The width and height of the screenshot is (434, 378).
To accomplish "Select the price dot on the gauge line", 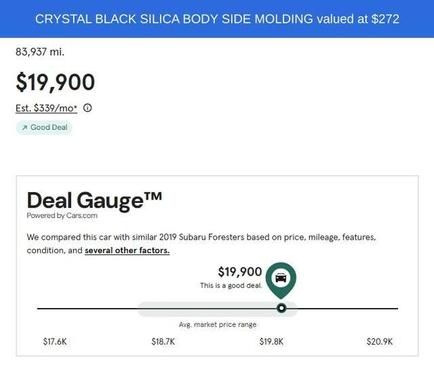I will (x=282, y=308).
